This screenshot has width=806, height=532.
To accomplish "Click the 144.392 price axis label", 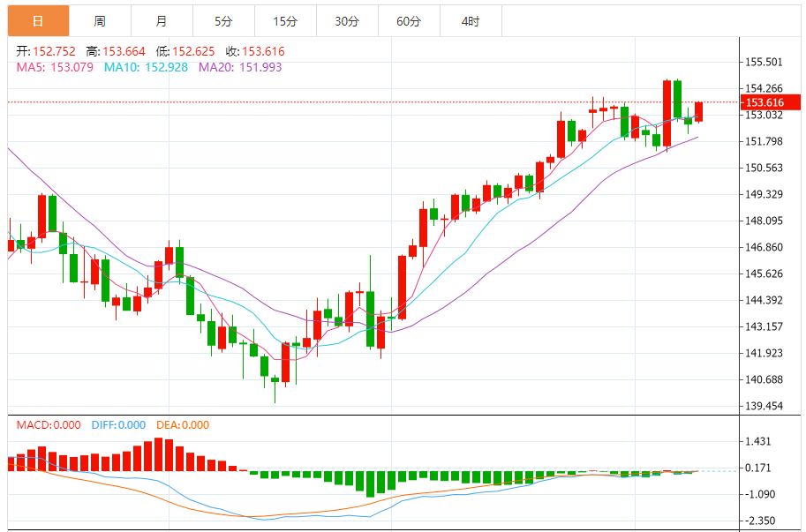I will [x=764, y=300].
